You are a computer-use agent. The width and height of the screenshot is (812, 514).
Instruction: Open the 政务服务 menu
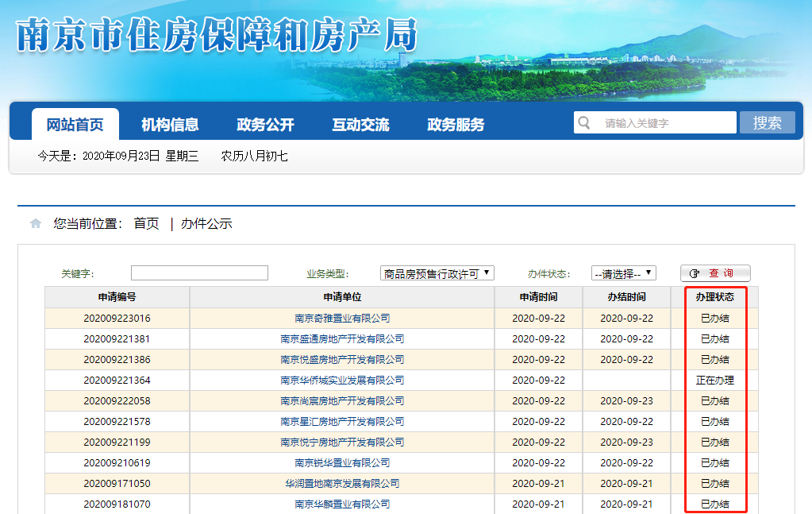(x=456, y=125)
